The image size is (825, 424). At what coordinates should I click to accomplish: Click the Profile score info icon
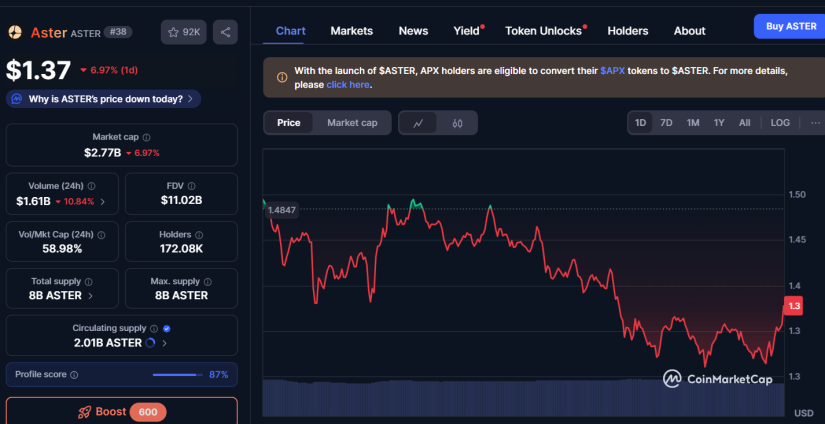[74, 375]
